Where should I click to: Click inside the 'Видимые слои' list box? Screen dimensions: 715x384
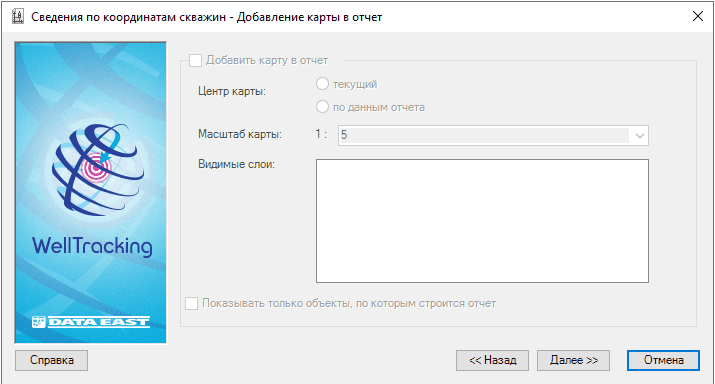tap(482, 221)
